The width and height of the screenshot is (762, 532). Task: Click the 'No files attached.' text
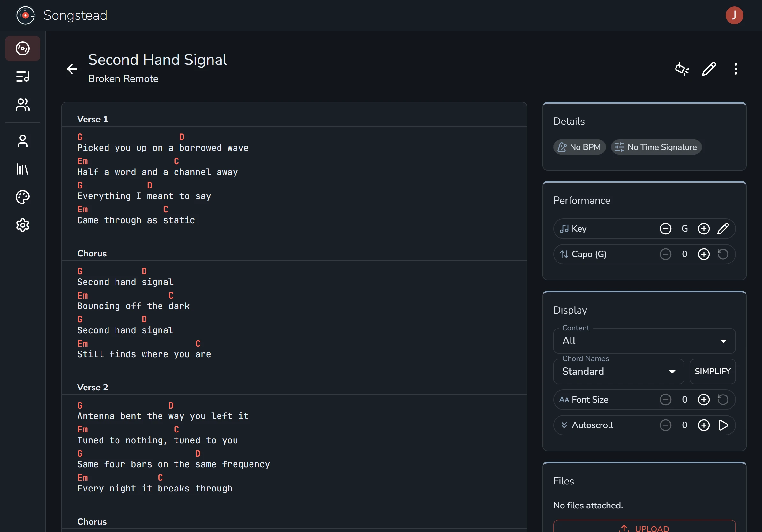(x=588, y=505)
